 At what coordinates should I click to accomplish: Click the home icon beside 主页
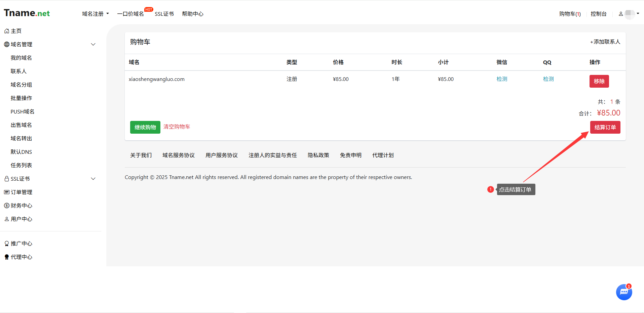point(7,31)
